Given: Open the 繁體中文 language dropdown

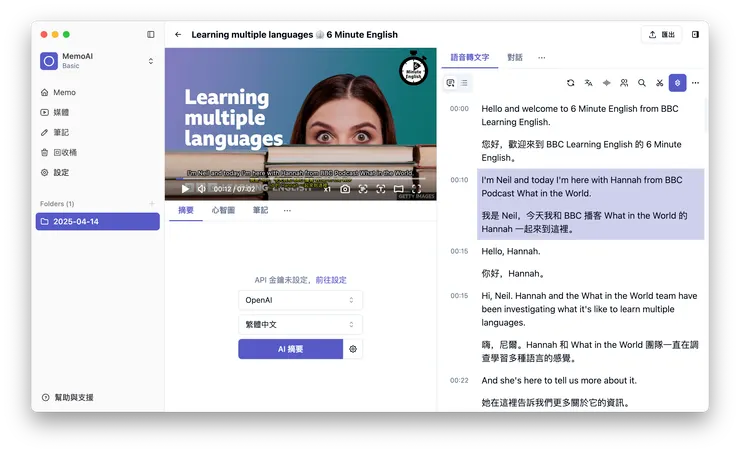Looking at the screenshot, I should coord(300,325).
